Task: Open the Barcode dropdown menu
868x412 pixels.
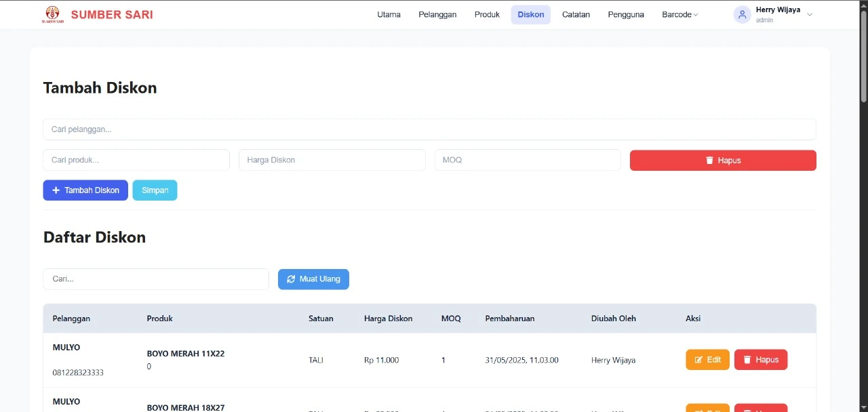Action: point(679,14)
